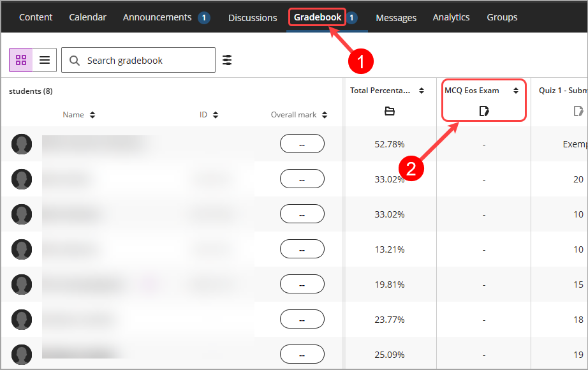Screen dimensions: 588x370
Task: Click the Gradebook notification badge
Action: pyautogui.click(x=352, y=18)
